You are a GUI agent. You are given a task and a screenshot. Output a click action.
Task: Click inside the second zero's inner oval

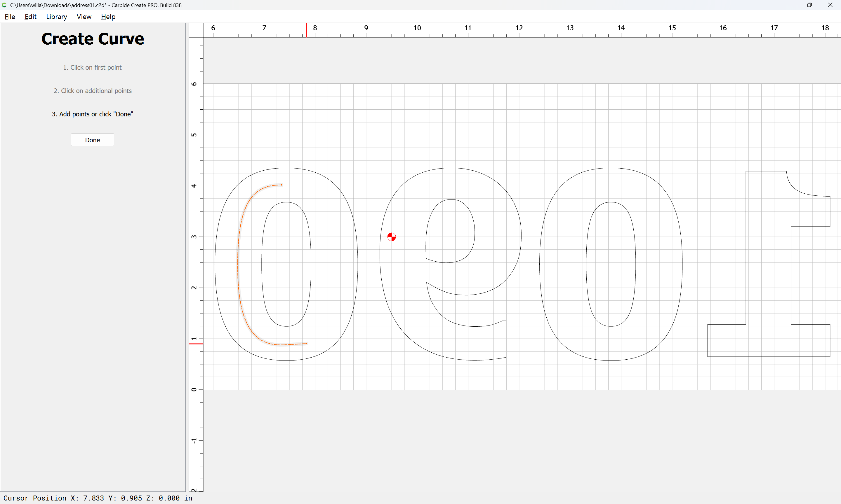(611, 264)
